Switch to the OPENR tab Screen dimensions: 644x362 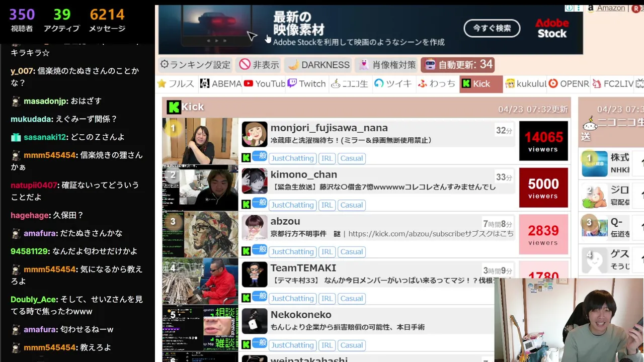(569, 84)
